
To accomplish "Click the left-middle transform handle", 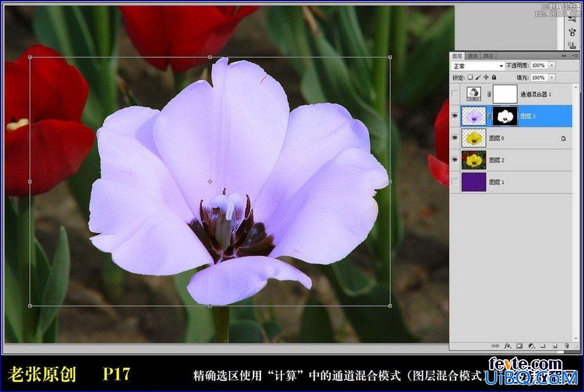I will point(30,182).
